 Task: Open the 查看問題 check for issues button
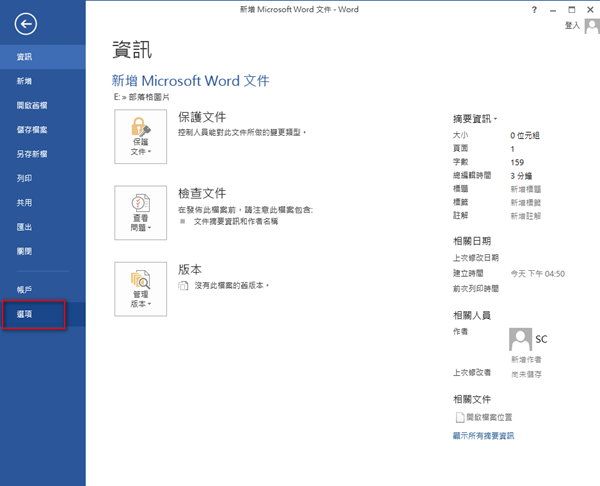click(x=140, y=213)
